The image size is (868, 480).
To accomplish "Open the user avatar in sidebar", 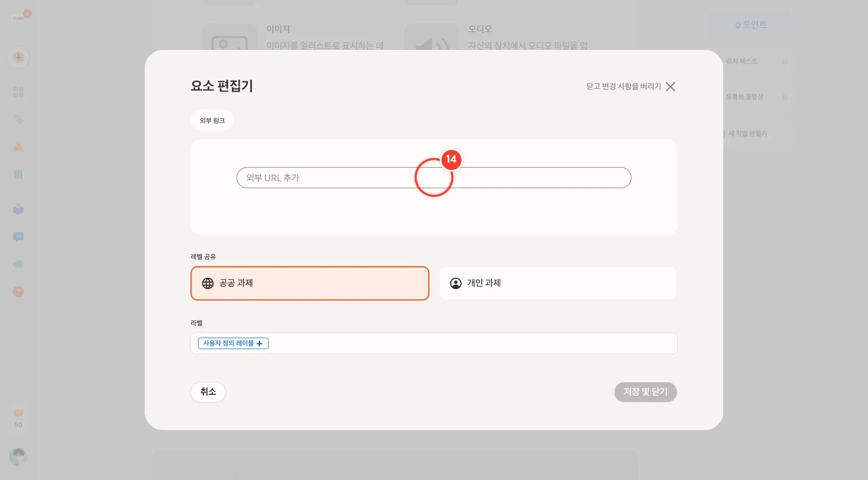I will [18, 457].
